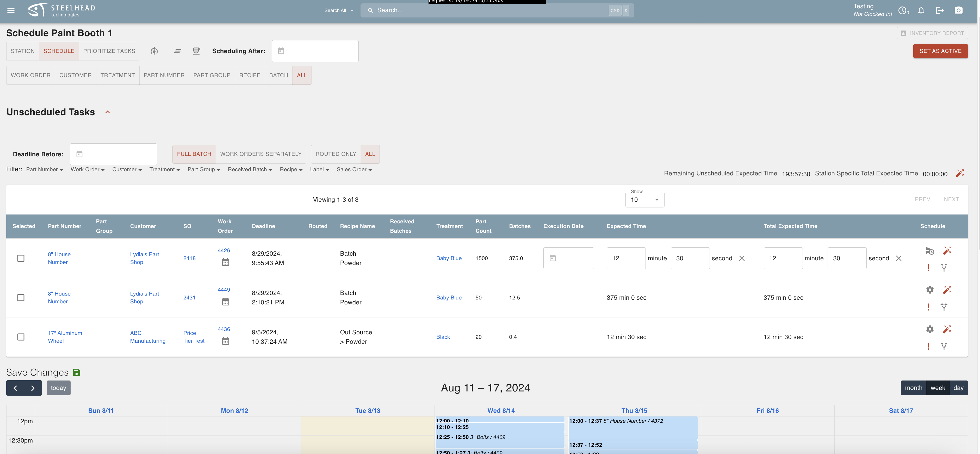Image resolution: width=980 pixels, height=454 pixels.
Task: Select checkbox for work order 4449 row
Action: pos(21,298)
